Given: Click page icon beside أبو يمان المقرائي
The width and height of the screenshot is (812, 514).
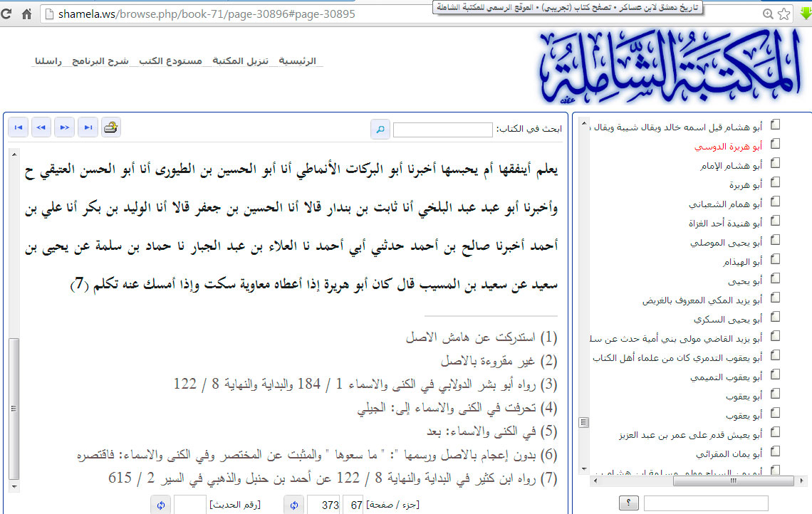Looking at the screenshot, I should 775,451.
